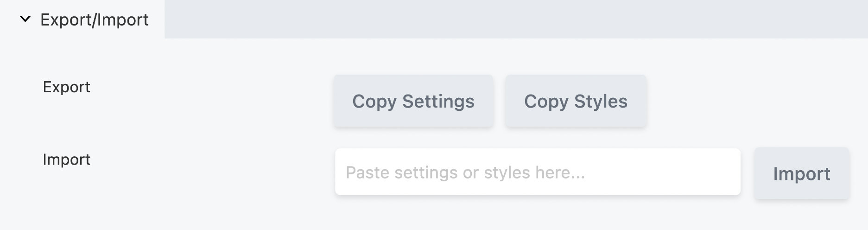Viewport: 868px width, 230px height.
Task: Collapse the Export/Import section chevron
Action: click(x=25, y=19)
